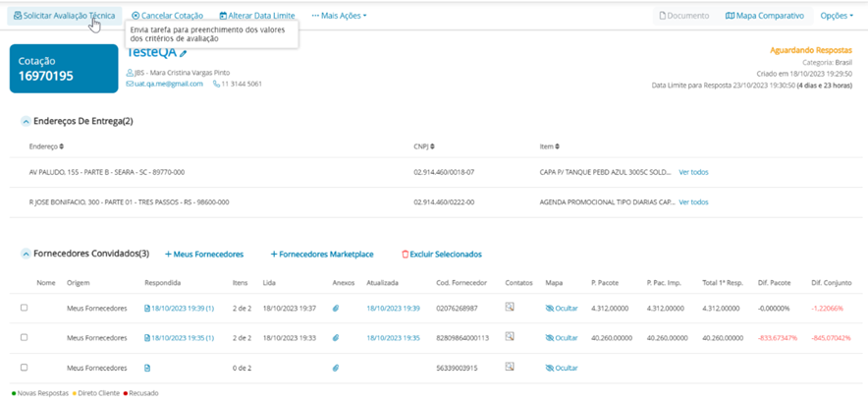The width and height of the screenshot is (868, 402).
Task: Open attachments paperclip for supplier 56339003915
Action: (x=336, y=368)
